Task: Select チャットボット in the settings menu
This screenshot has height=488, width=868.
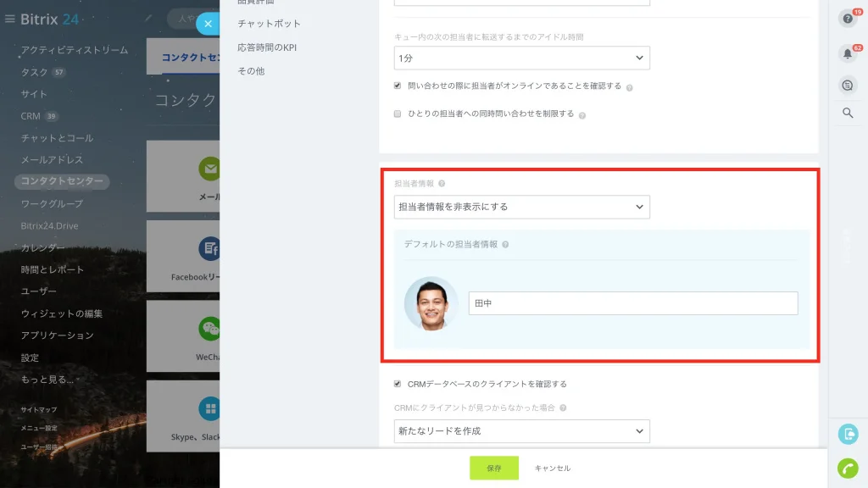Action: [269, 24]
